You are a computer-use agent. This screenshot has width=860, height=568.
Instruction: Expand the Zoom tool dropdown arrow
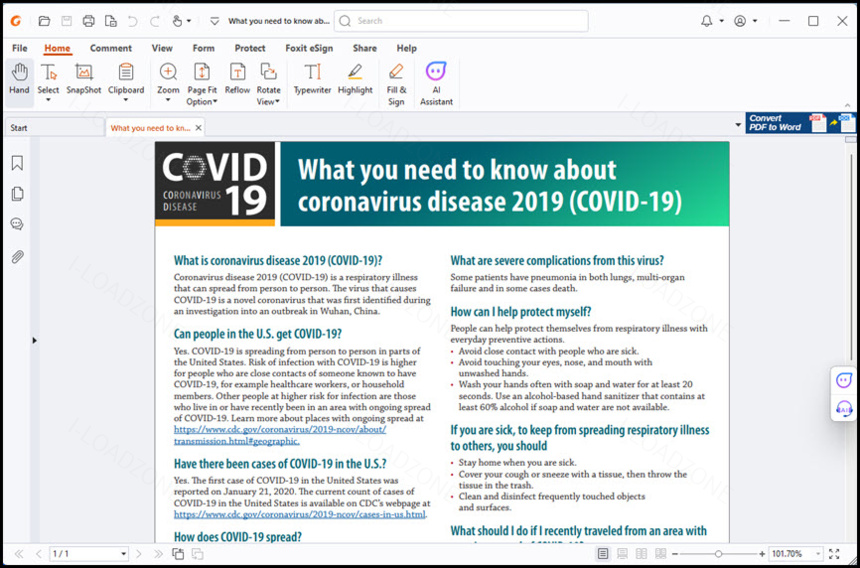168,100
